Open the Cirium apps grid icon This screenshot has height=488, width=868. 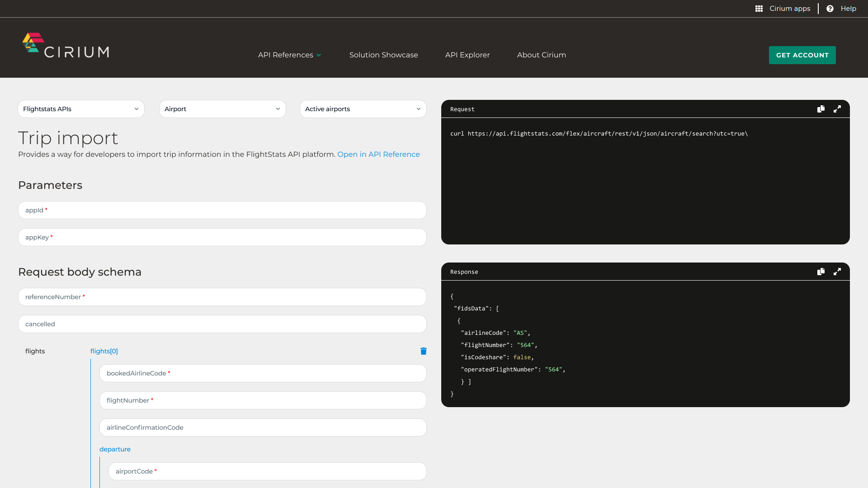[x=759, y=9]
